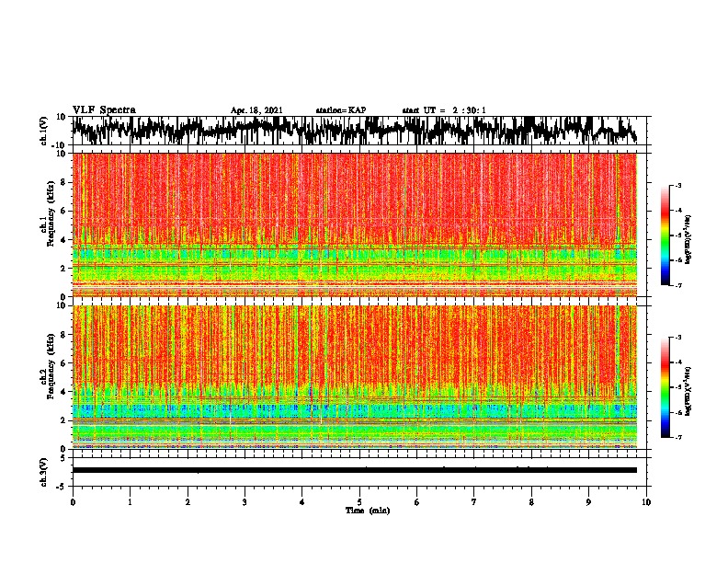Click time axis tick label "9"

tap(588, 502)
